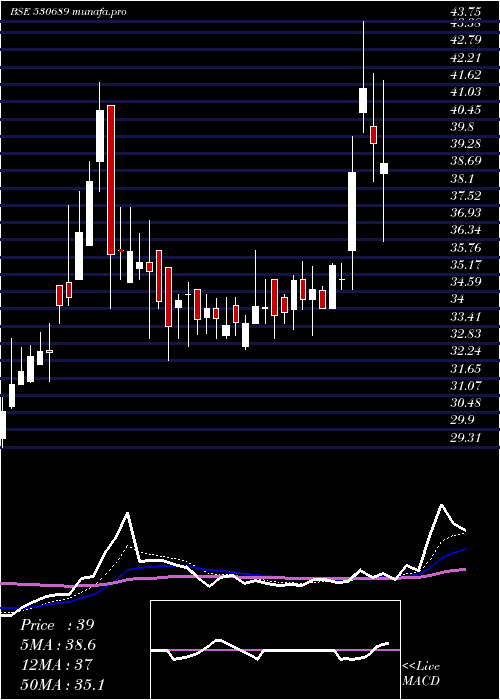500x700 pixels.
Task: Click the 43.75 price axis label
Action: (465, 13)
